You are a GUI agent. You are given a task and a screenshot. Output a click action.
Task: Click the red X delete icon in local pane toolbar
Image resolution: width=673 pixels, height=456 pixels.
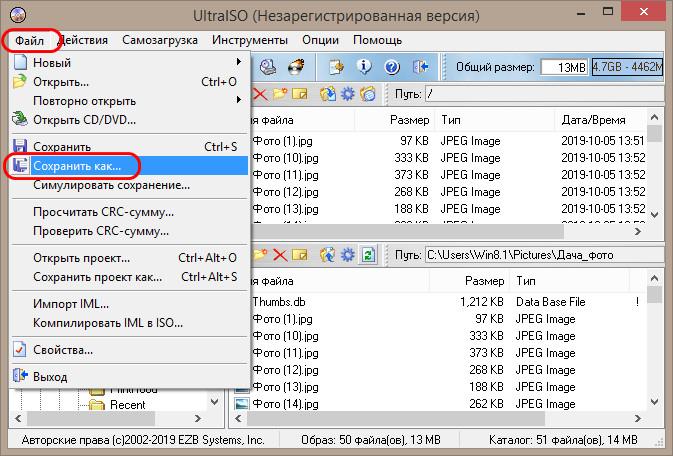point(280,255)
